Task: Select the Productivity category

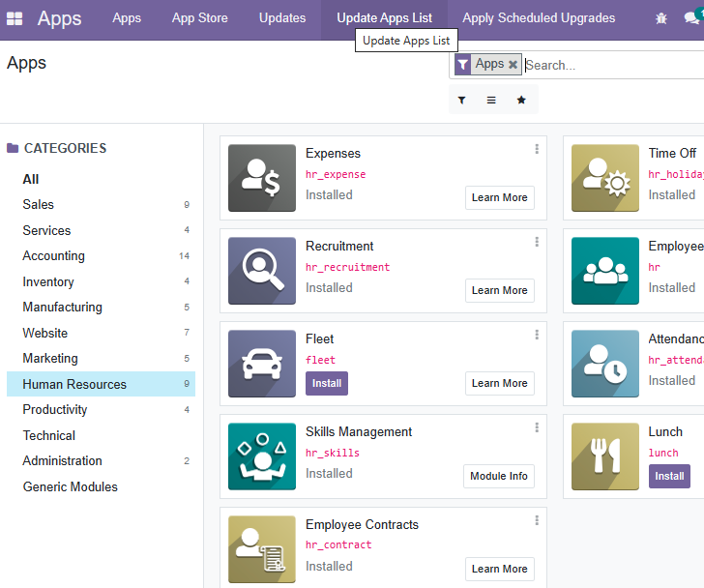Action: tap(101, 409)
